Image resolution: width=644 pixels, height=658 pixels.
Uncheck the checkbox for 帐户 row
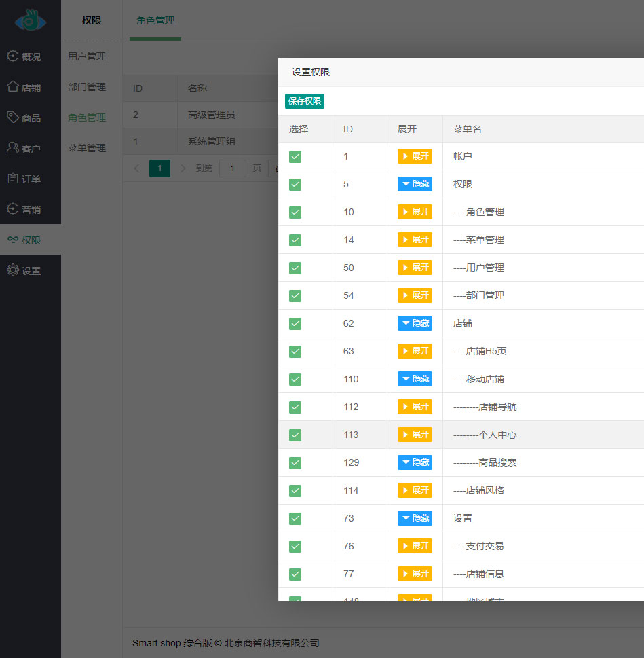[x=295, y=156]
